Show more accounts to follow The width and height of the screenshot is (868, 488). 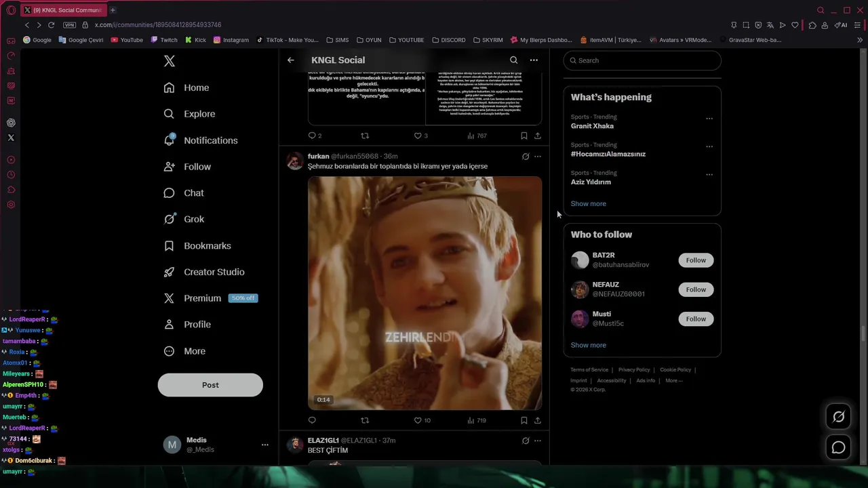(589, 345)
